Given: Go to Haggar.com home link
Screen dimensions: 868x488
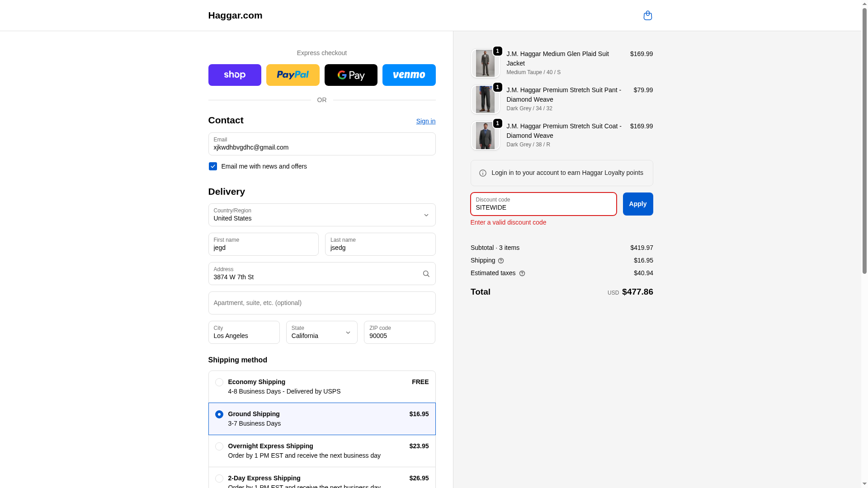Looking at the screenshot, I should pyautogui.click(x=235, y=15).
